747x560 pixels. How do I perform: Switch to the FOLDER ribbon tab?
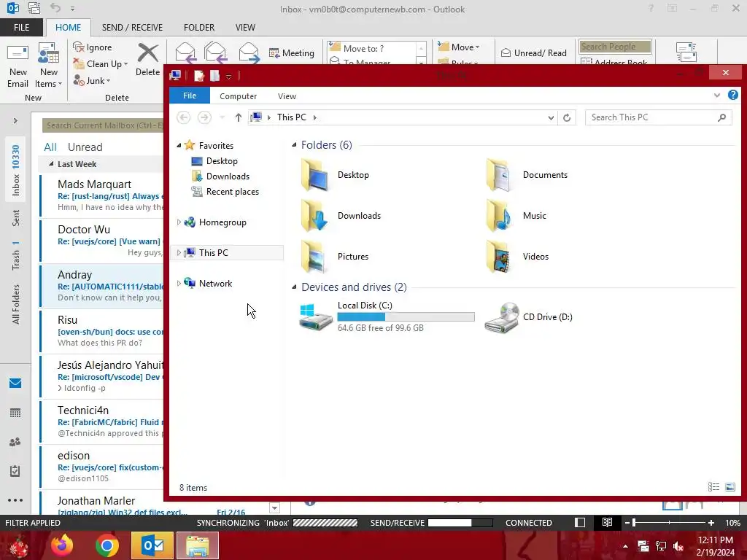(199, 28)
